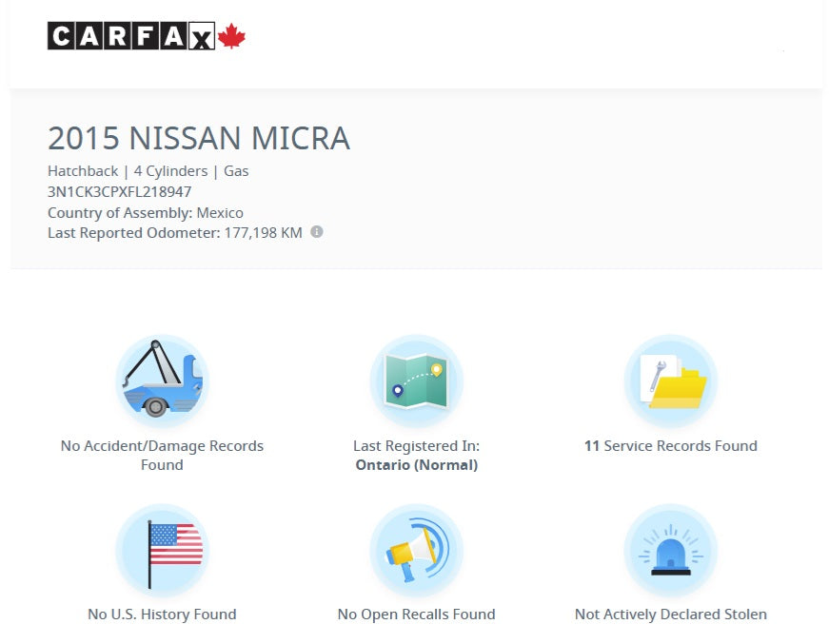Image resolution: width=829 pixels, height=644 pixels.
Task: Open the tow truck accident records icon
Action: [162, 381]
